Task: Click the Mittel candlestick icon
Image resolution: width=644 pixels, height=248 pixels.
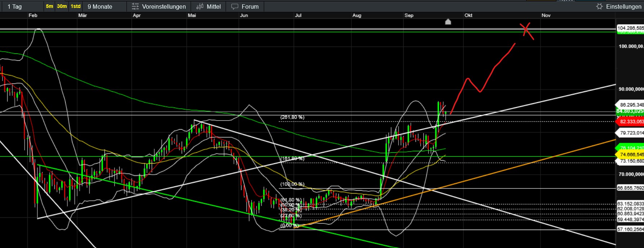Action: pyautogui.click(x=200, y=6)
